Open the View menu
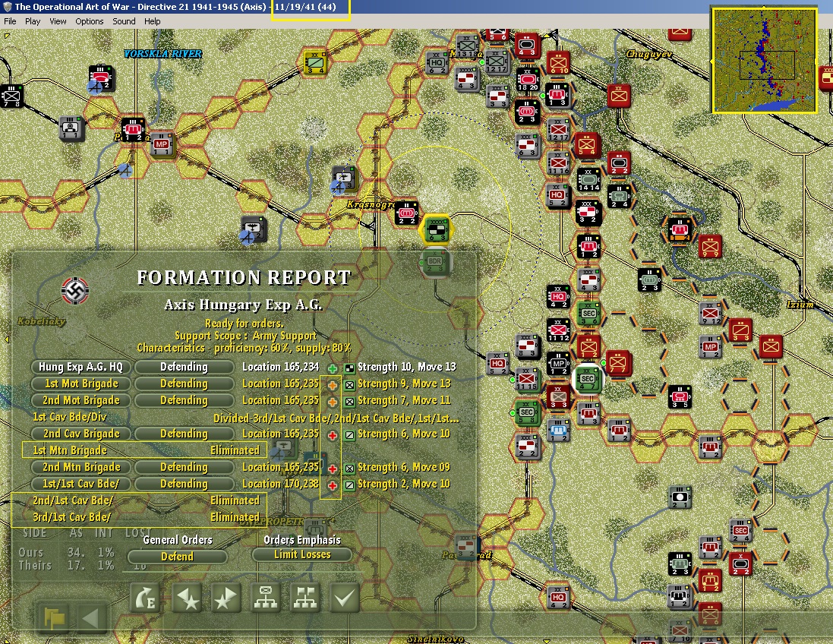The height and width of the screenshot is (644, 833). tap(58, 21)
